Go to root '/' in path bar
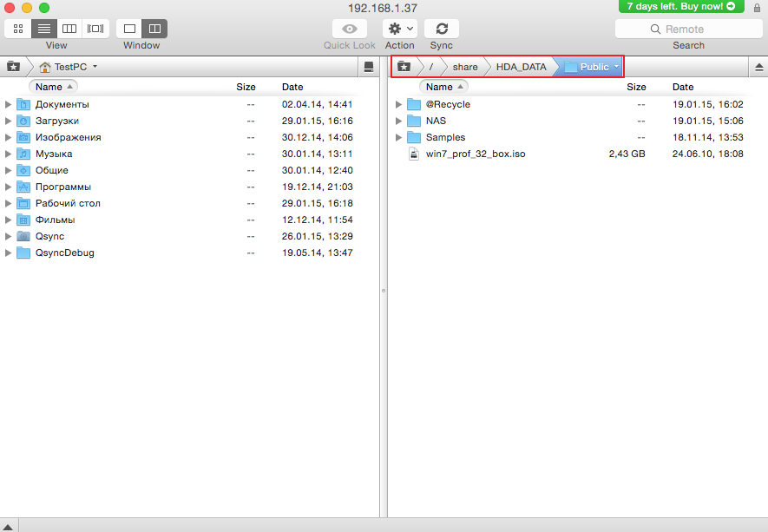 coord(431,67)
